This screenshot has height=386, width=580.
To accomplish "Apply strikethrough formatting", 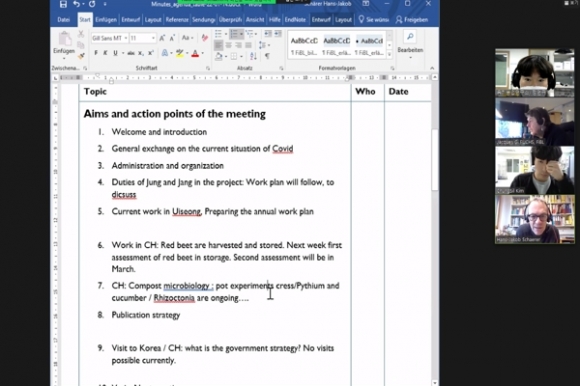I will [131, 54].
